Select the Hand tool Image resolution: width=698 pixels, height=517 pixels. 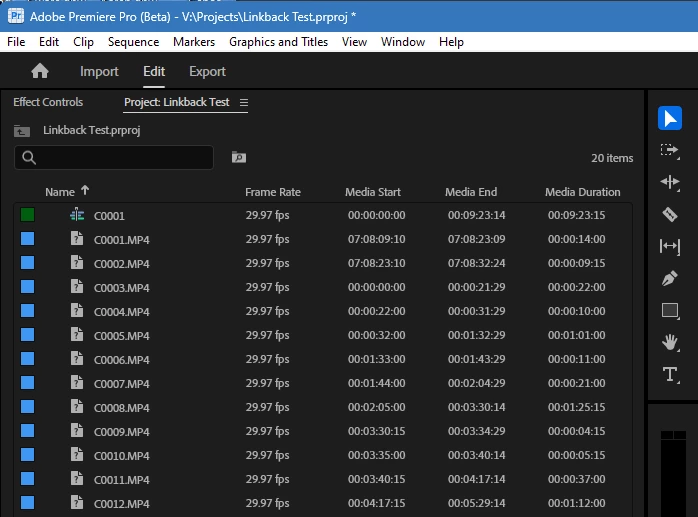coord(670,342)
